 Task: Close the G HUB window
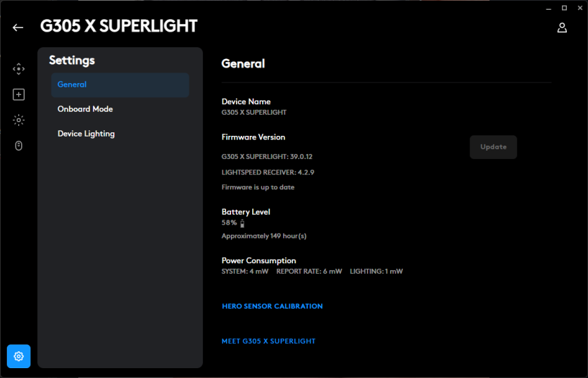click(580, 8)
